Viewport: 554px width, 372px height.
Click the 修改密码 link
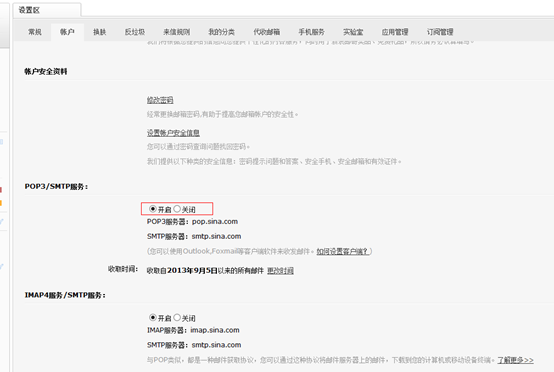tap(160, 100)
